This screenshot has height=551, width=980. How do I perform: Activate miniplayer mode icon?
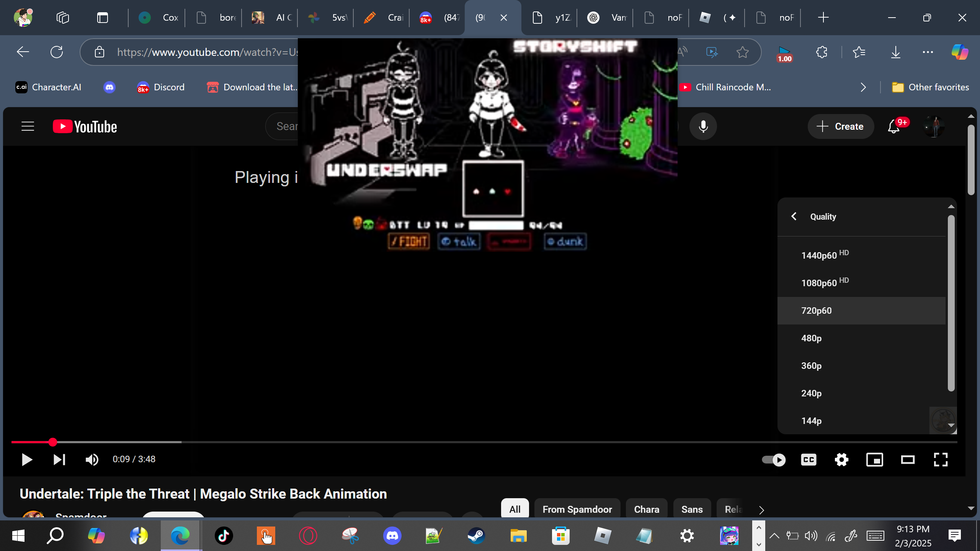pyautogui.click(x=875, y=460)
